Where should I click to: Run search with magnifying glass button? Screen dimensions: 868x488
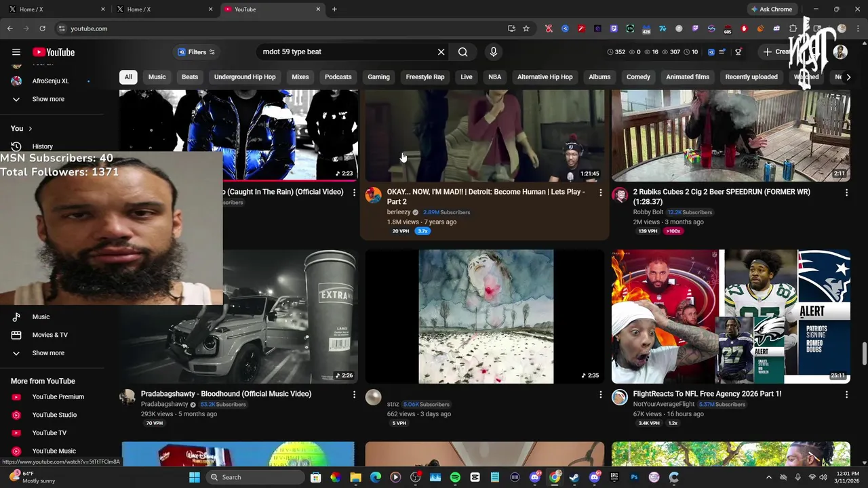click(462, 52)
